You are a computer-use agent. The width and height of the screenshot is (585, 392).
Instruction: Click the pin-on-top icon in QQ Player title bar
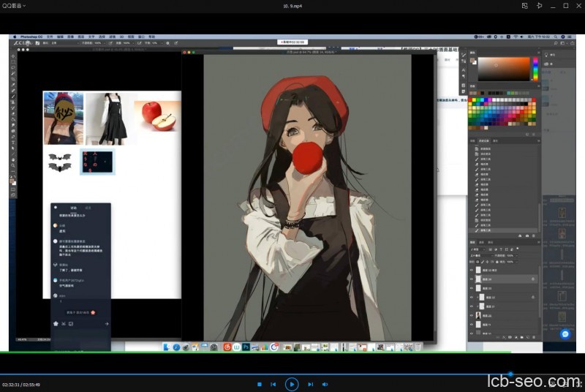(540, 6)
